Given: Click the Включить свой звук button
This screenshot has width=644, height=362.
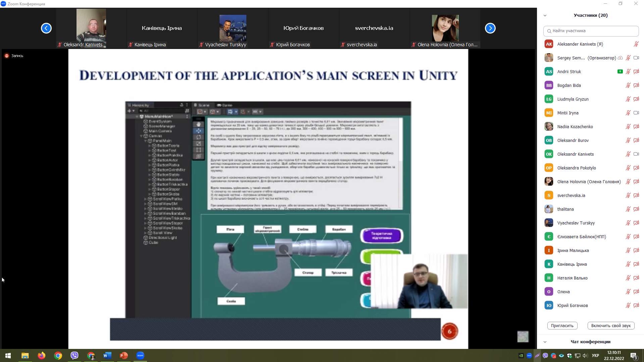Looking at the screenshot, I should coord(611,325).
